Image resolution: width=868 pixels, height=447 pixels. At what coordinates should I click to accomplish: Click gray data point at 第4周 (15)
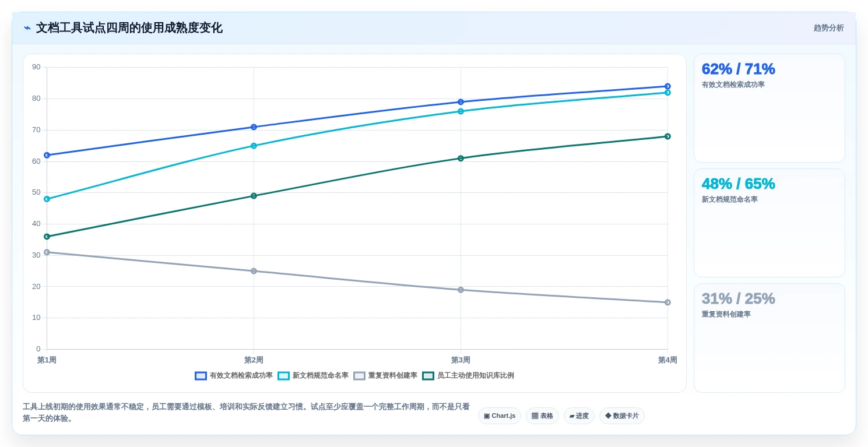[667, 302]
